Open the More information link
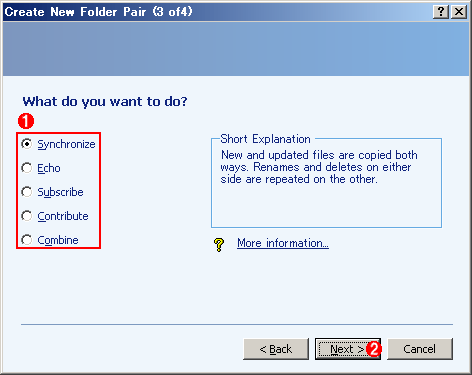This screenshot has width=472, height=375. pyautogui.click(x=283, y=243)
